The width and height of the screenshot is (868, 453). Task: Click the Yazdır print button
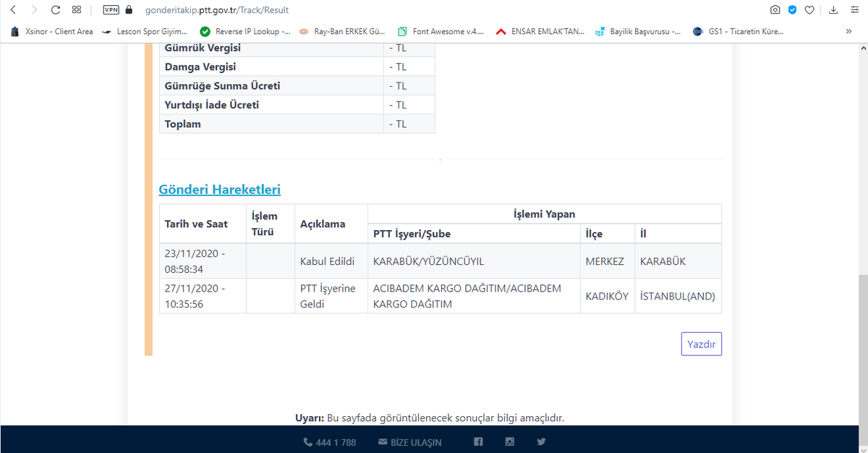pyautogui.click(x=702, y=344)
